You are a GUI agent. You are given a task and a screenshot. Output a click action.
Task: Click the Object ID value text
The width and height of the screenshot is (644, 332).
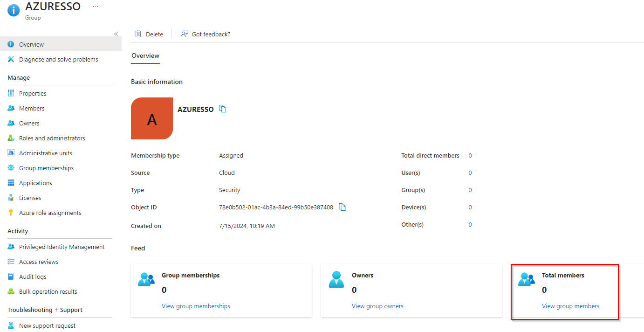coord(276,207)
